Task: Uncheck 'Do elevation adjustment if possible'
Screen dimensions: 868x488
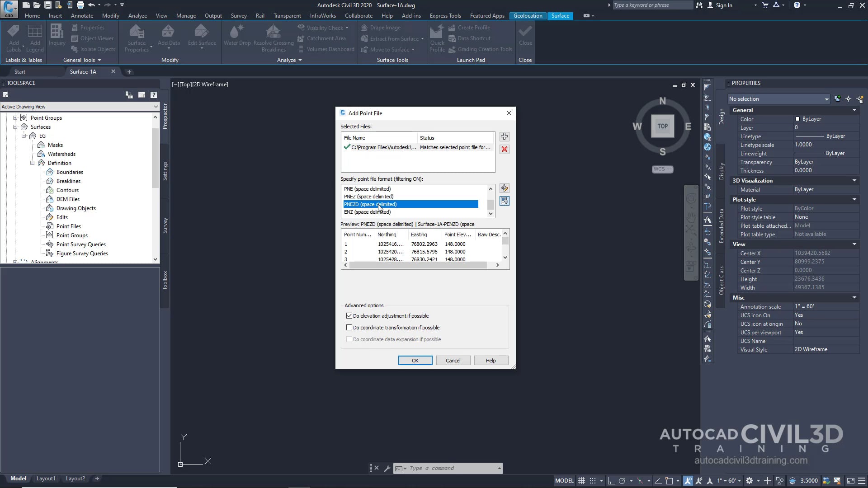Action: 349,315
